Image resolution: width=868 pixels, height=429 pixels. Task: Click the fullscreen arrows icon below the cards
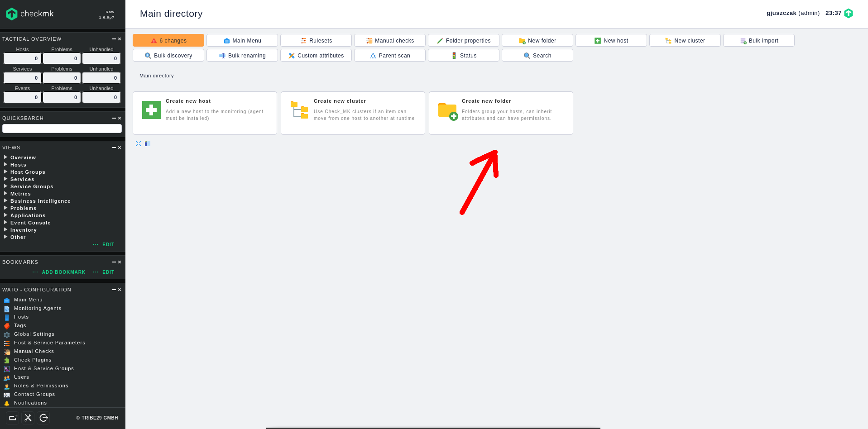pos(139,143)
